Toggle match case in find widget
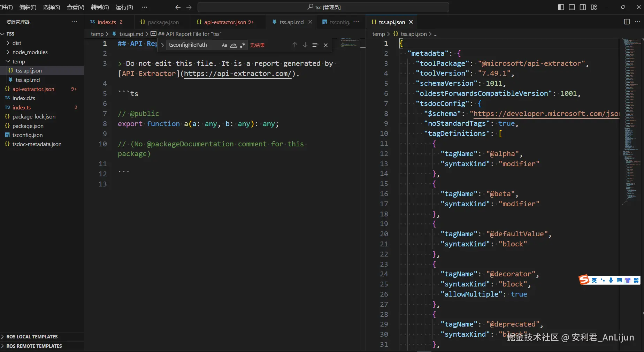Viewport: 644px width, 352px height. pos(224,45)
